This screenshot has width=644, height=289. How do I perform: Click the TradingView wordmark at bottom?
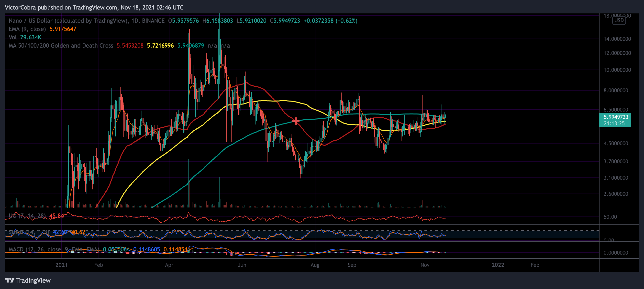pos(33,280)
